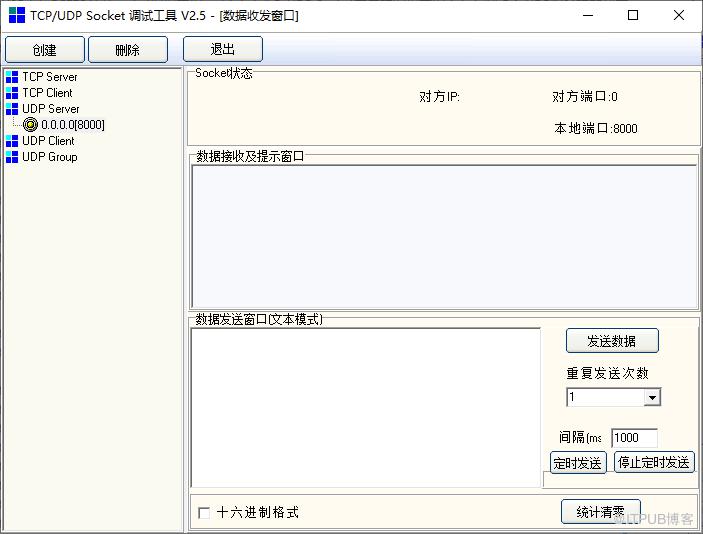The image size is (703, 534).
Task: Click 统计清零 to reset statistics
Action: [x=601, y=512]
